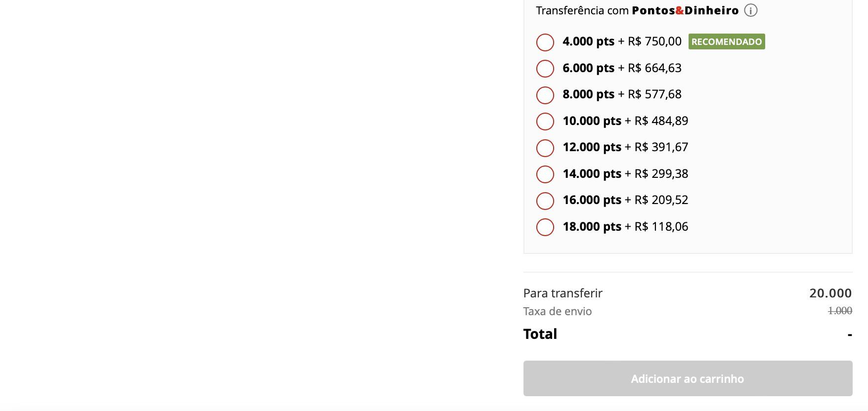Image resolution: width=868 pixels, height=411 pixels.
Task: Choose the 12.000 pts radio button
Action: click(545, 148)
